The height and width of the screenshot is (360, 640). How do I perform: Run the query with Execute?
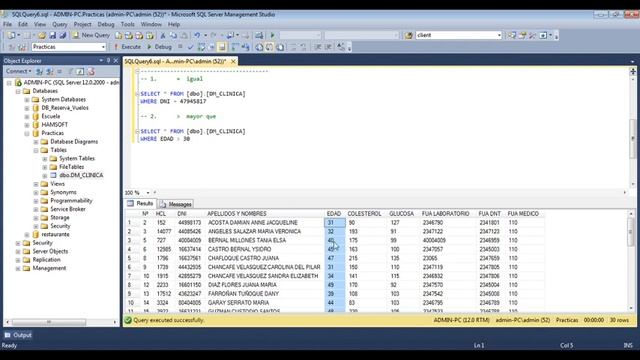127,47
